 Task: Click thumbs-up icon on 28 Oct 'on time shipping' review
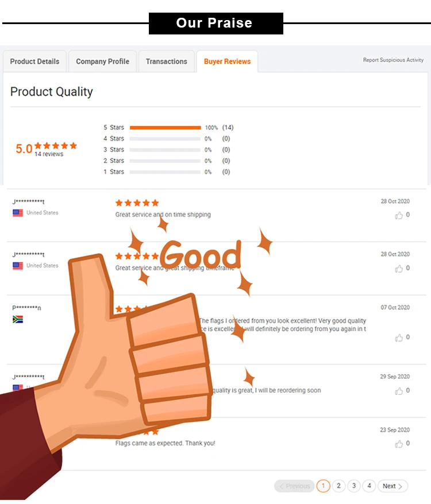[399, 215]
